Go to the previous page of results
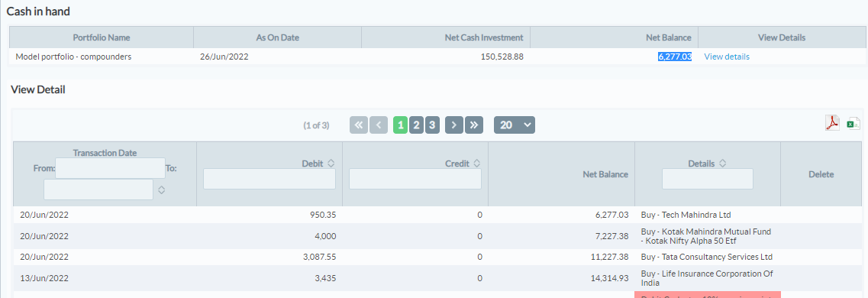 coord(379,125)
